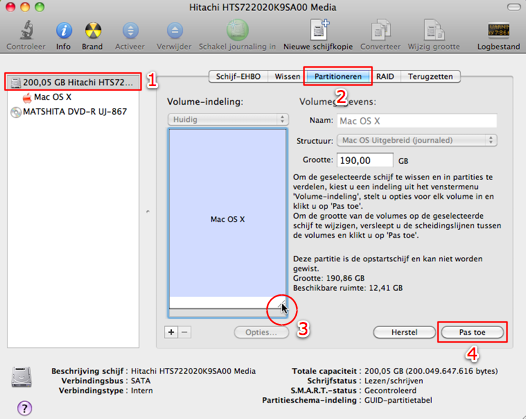Click the sidebar splitter handle dot
The image size is (526, 419).
148,211
